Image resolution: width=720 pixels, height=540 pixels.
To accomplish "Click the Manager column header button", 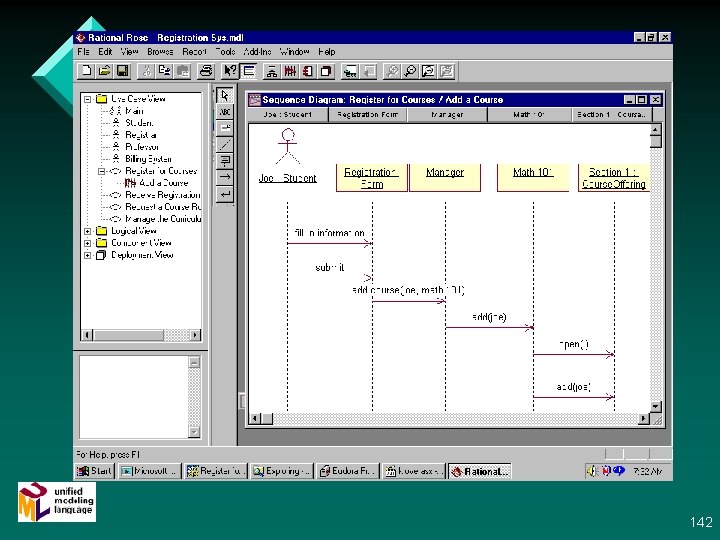I will 447,115.
